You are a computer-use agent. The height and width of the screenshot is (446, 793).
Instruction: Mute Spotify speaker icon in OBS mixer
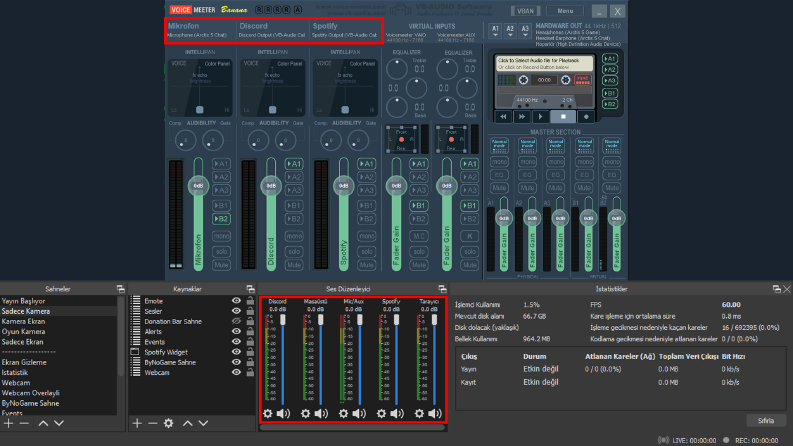tap(397, 414)
